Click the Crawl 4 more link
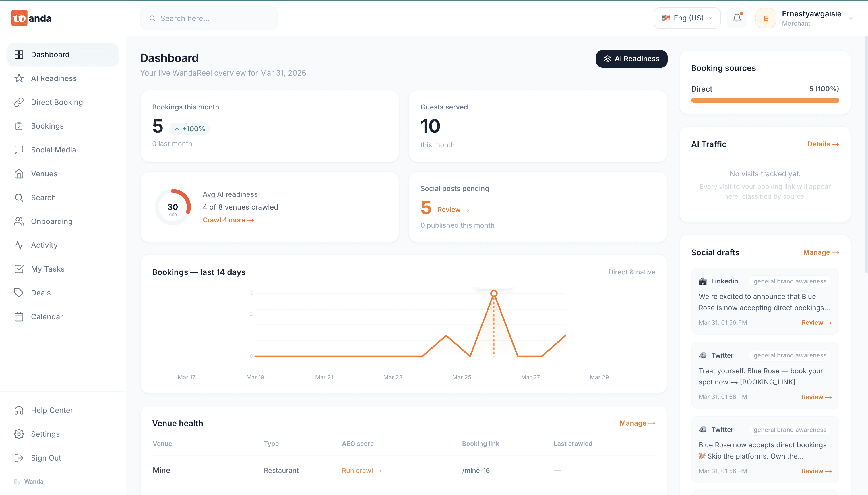Viewport: 868px width, 495px height. (x=228, y=220)
